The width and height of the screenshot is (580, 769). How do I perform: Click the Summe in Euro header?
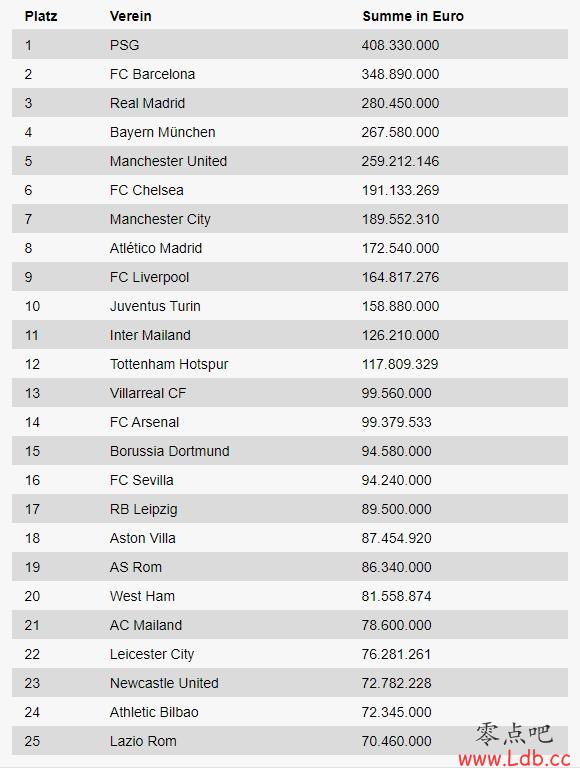click(413, 16)
